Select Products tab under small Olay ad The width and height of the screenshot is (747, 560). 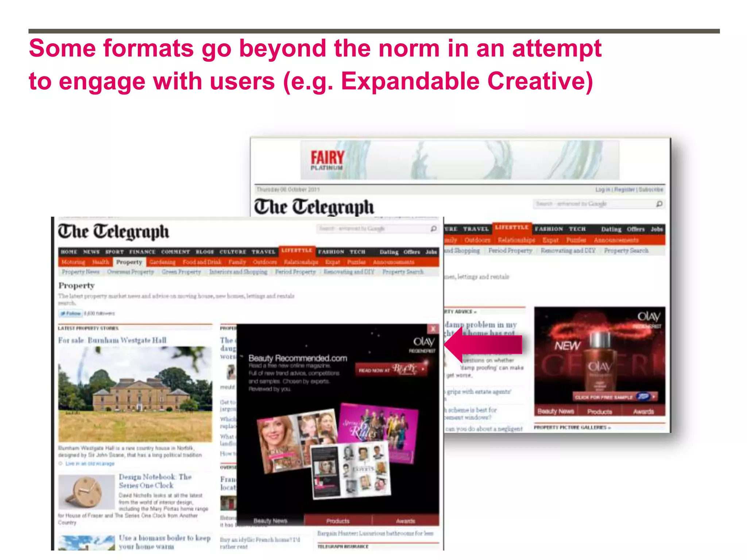point(600,411)
